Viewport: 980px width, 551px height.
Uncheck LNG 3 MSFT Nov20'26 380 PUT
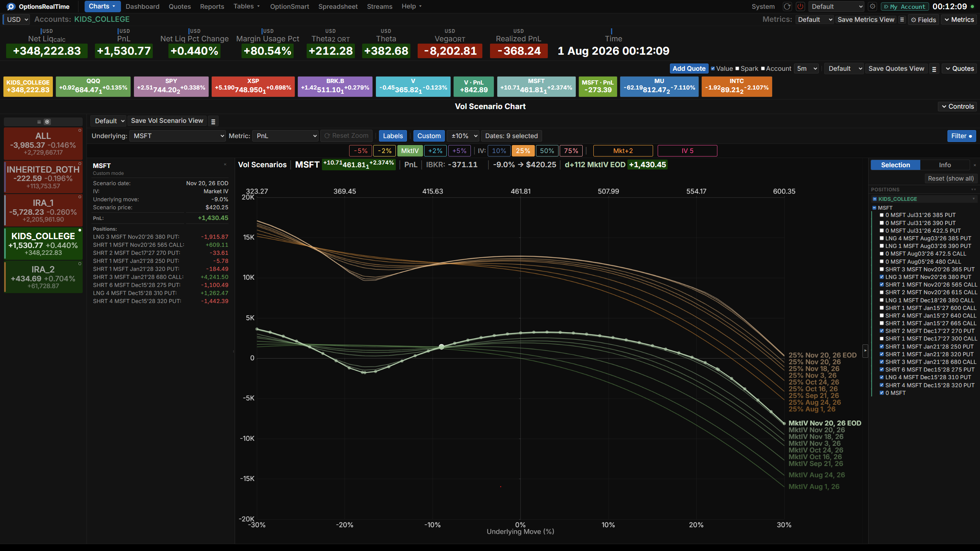click(x=882, y=277)
